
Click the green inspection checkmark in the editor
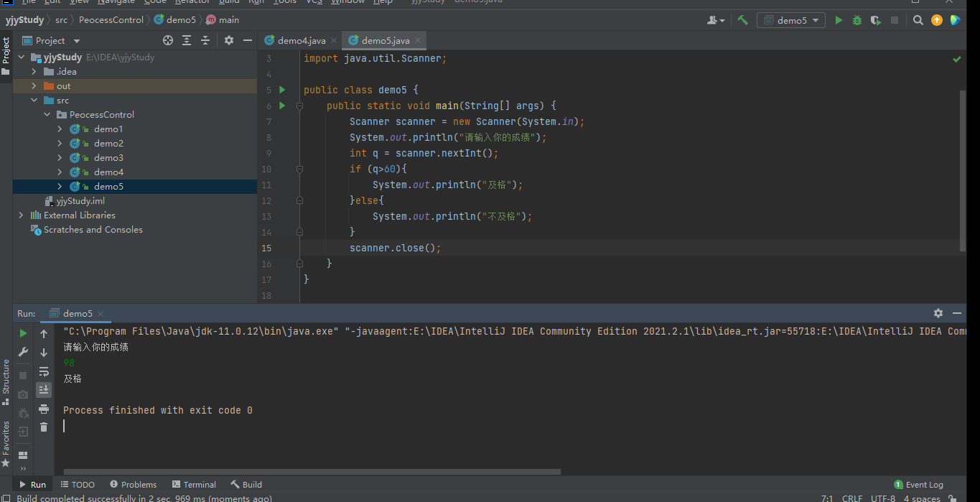957,59
